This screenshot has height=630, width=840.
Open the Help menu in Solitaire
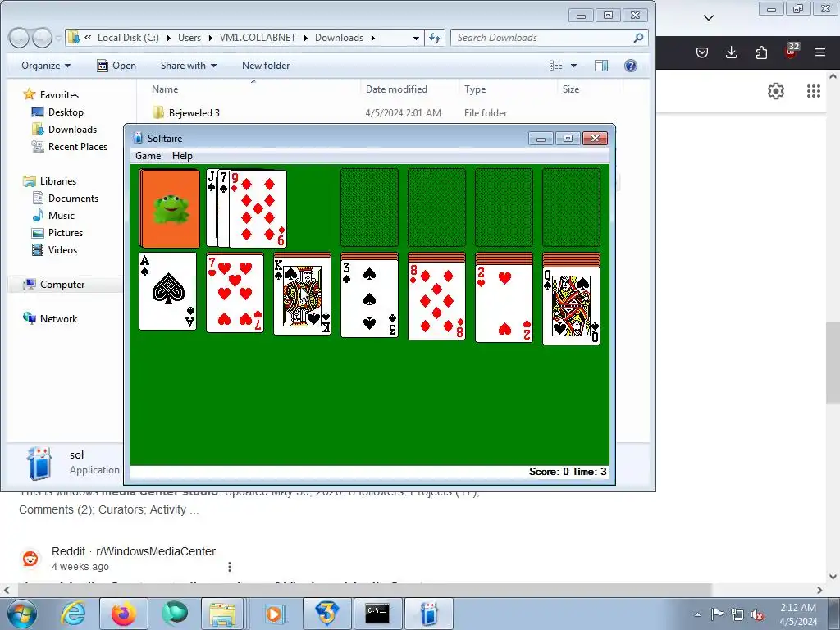click(182, 155)
